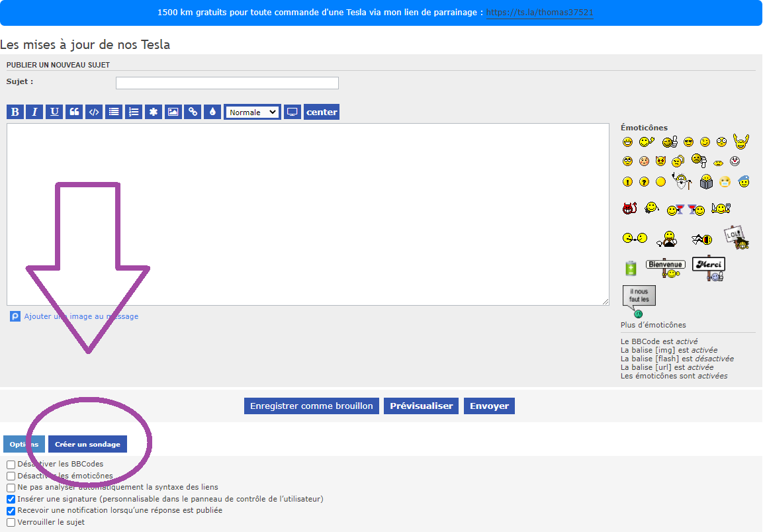This screenshot has height=532, width=763.
Task: Focus the Sujet input field
Action: 227,83
